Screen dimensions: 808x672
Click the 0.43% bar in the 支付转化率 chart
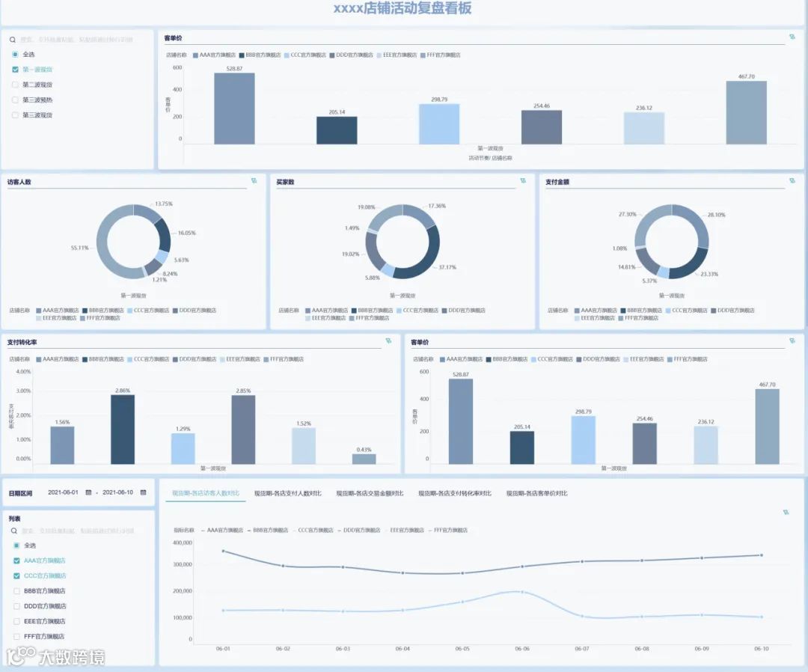(364, 459)
